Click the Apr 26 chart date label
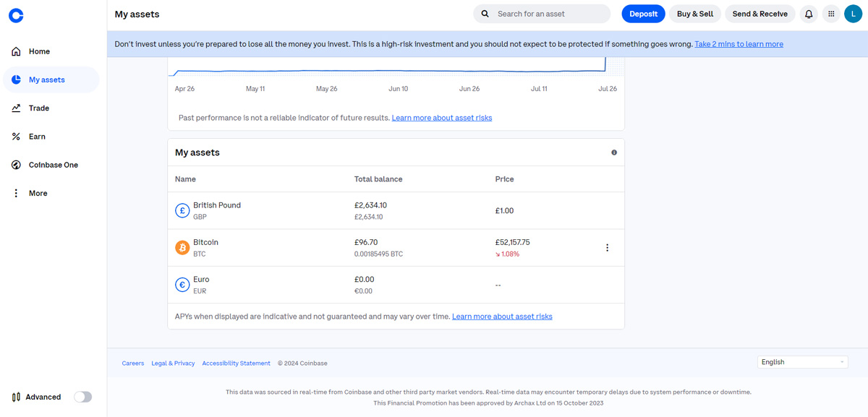 [184, 89]
